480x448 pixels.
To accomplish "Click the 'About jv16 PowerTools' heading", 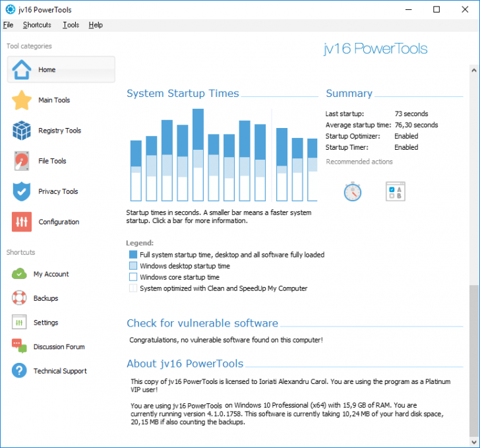I will [185, 364].
